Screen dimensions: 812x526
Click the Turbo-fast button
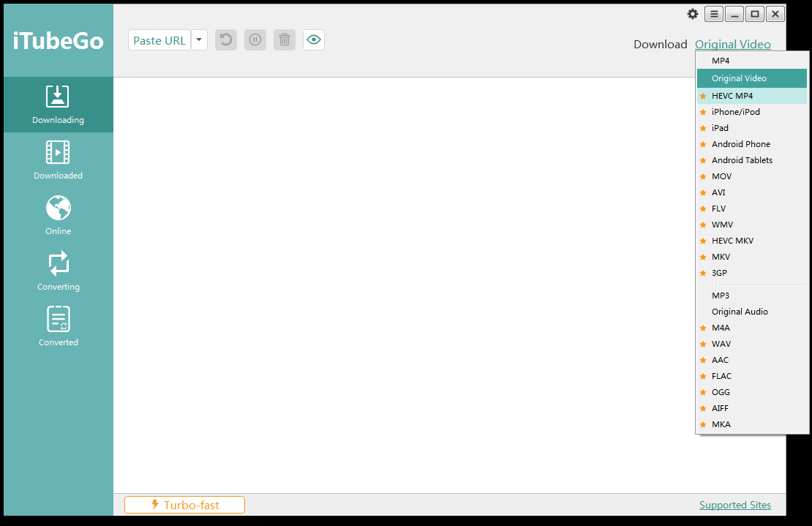pyautogui.click(x=184, y=505)
